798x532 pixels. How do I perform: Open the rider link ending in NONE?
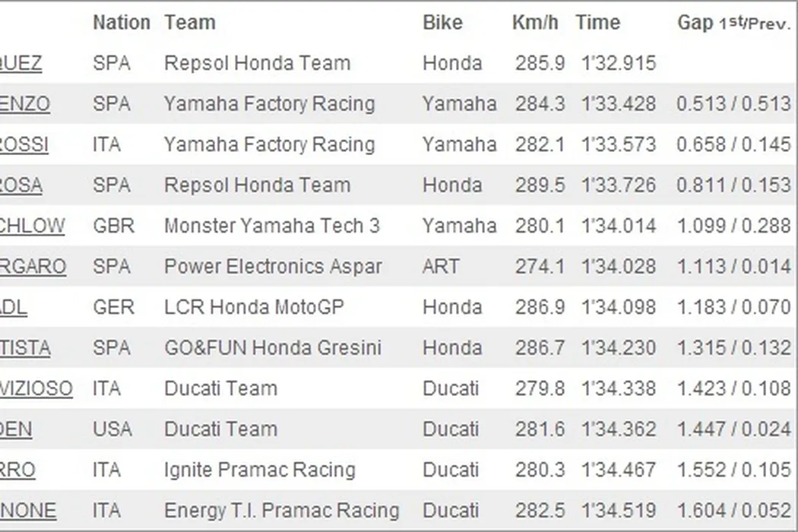pos(27,511)
